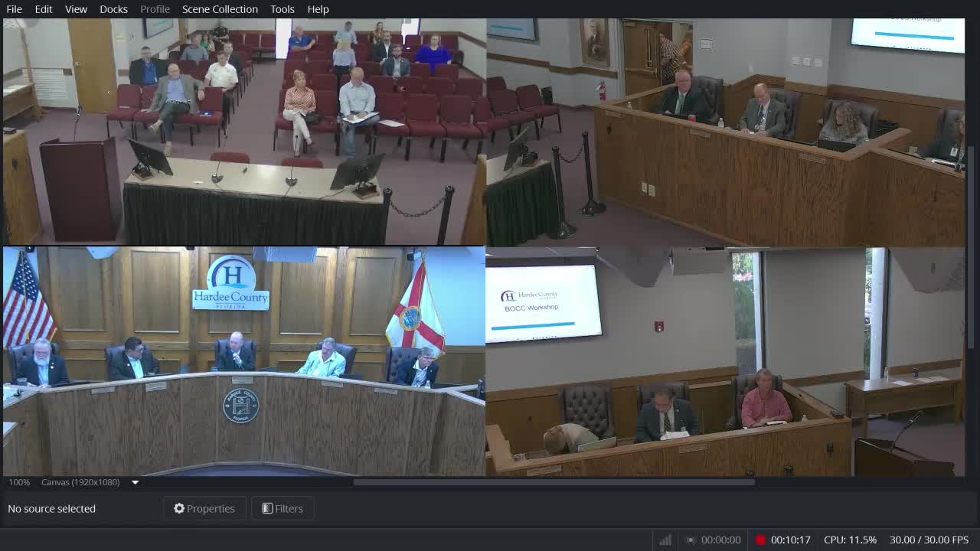This screenshot has height=551, width=980.
Task: Open the Tools menu
Action: click(x=283, y=9)
